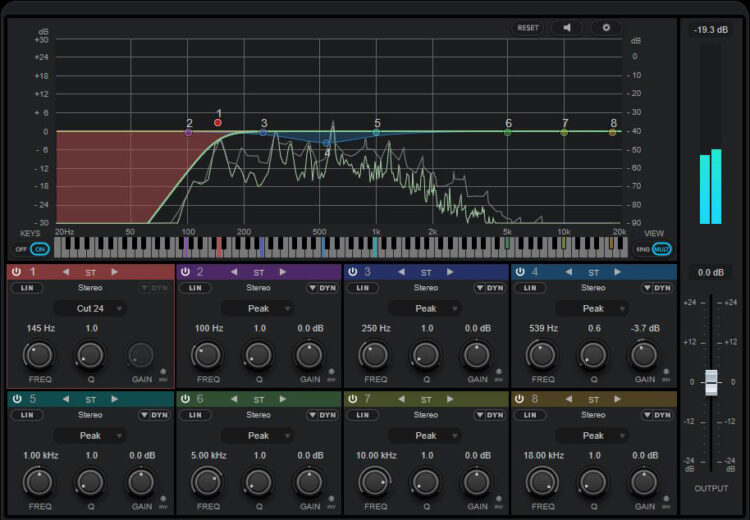Click band 7 left arrow next to ST
Viewport: 750px width, 520px height.
(401, 399)
